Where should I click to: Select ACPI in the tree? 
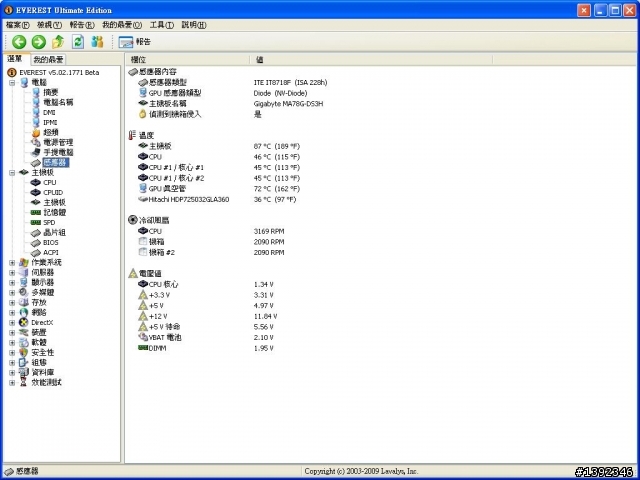click(x=51, y=253)
